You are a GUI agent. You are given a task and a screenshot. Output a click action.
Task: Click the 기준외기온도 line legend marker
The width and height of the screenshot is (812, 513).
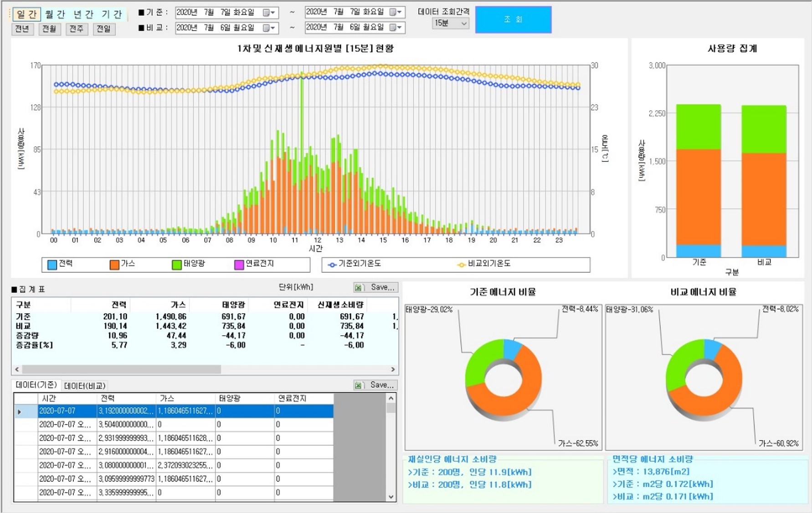click(x=332, y=264)
